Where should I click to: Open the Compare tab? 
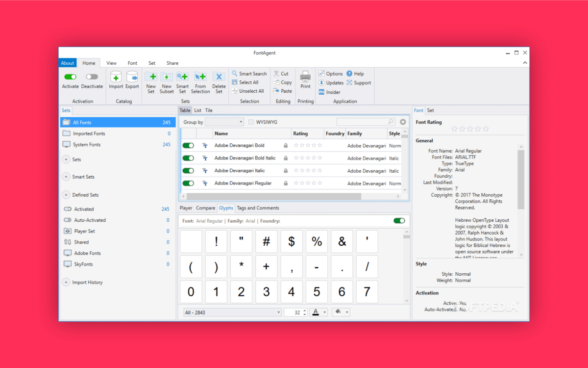[x=206, y=208]
